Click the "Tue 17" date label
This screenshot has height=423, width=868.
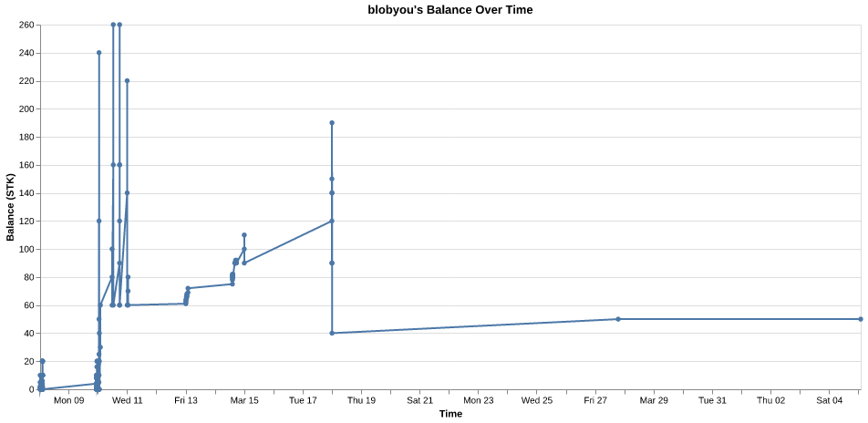point(304,400)
